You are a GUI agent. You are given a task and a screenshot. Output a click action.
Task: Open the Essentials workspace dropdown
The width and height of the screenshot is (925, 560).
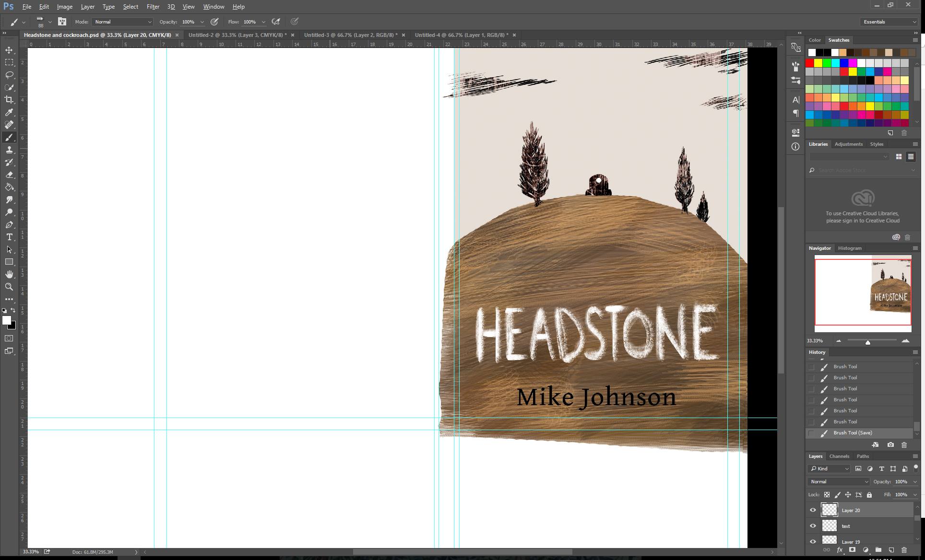coord(889,22)
